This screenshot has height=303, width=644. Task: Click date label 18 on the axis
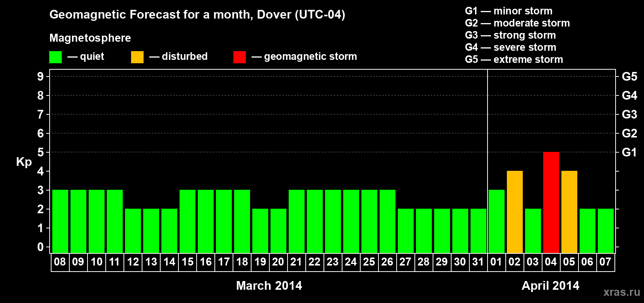242,262
